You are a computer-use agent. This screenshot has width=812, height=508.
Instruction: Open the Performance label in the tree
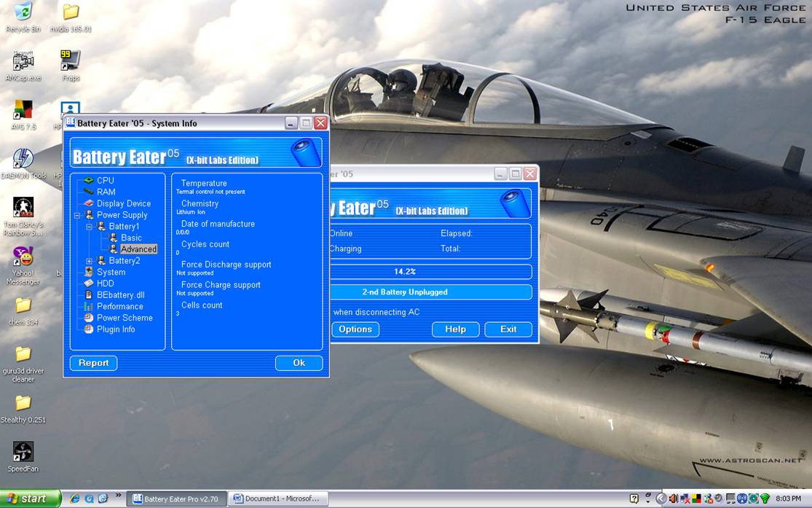(x=119, y=306)
